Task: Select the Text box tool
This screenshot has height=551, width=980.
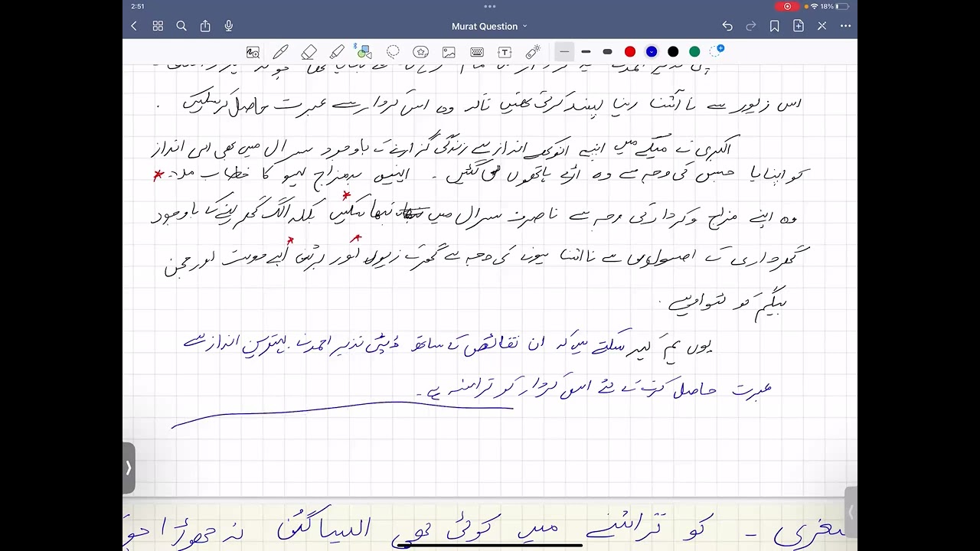Action: pyautogui.click(x=505, y=52)
